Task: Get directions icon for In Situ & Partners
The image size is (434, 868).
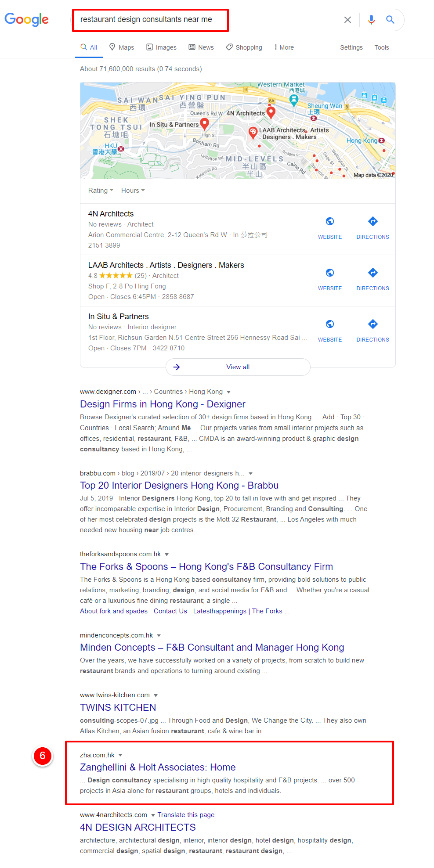Action: point(373,324)
